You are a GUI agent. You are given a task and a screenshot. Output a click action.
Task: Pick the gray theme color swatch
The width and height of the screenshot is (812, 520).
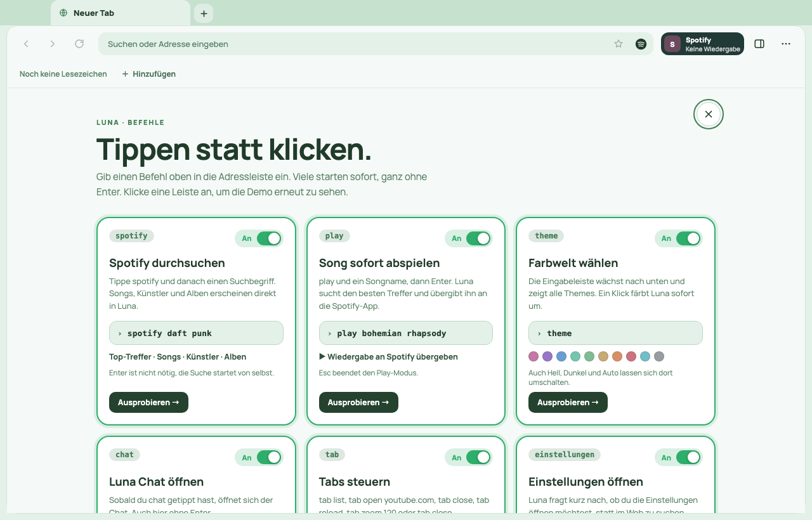(659, 356)
